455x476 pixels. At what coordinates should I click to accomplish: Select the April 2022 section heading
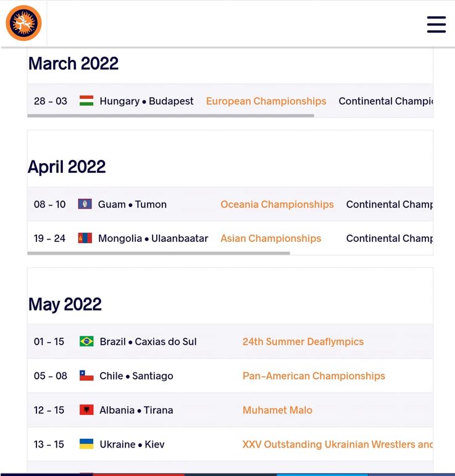point(67,167)
